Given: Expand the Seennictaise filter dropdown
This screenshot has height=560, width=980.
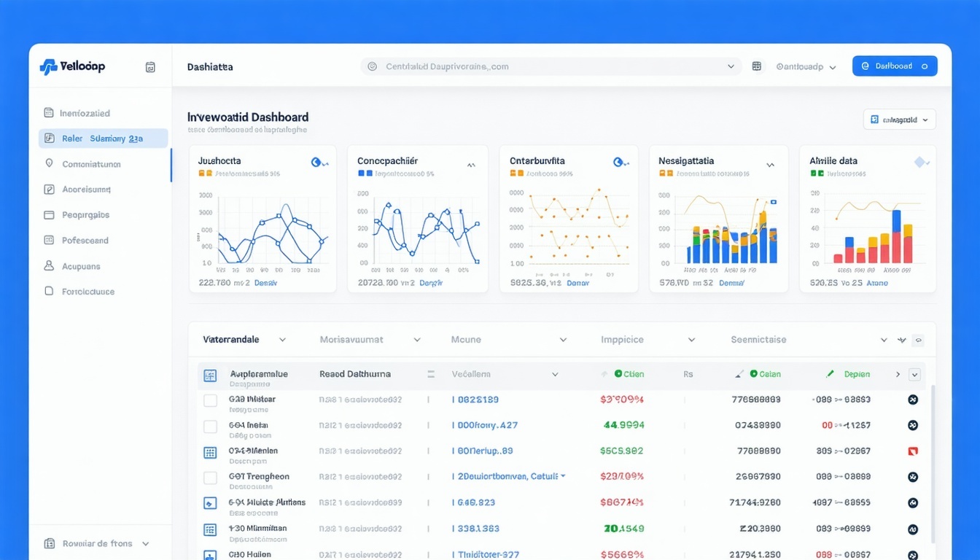Looking at the screenshot, I should coord(884,340).
